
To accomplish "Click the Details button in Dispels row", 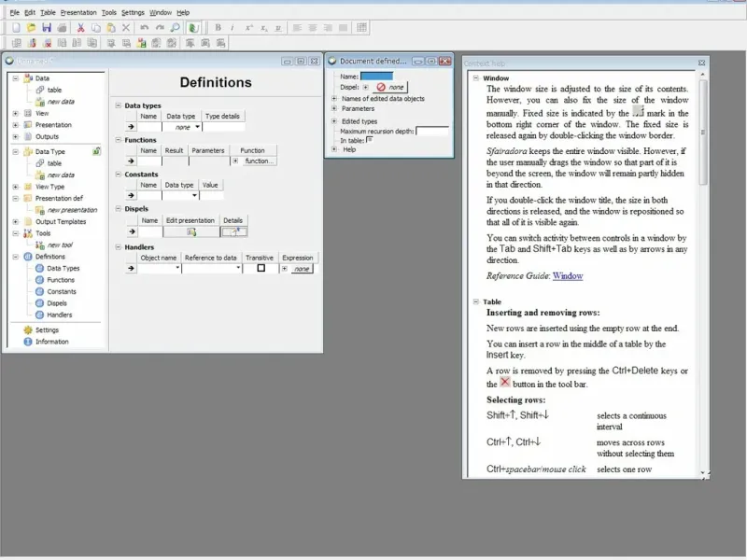I will coord(233,231).
